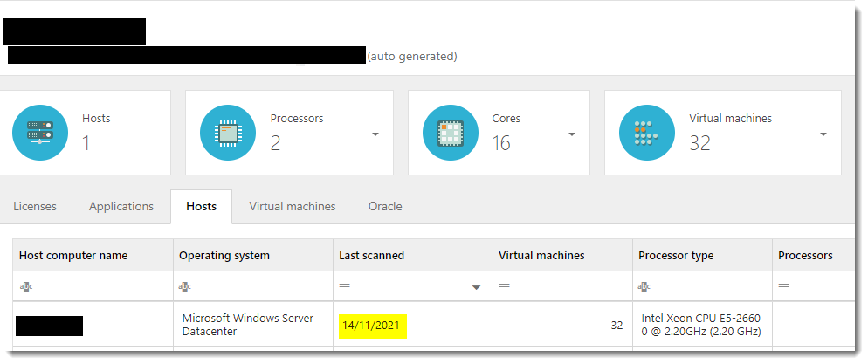Click the Host computer name filter operator icon

click(26, 286)
